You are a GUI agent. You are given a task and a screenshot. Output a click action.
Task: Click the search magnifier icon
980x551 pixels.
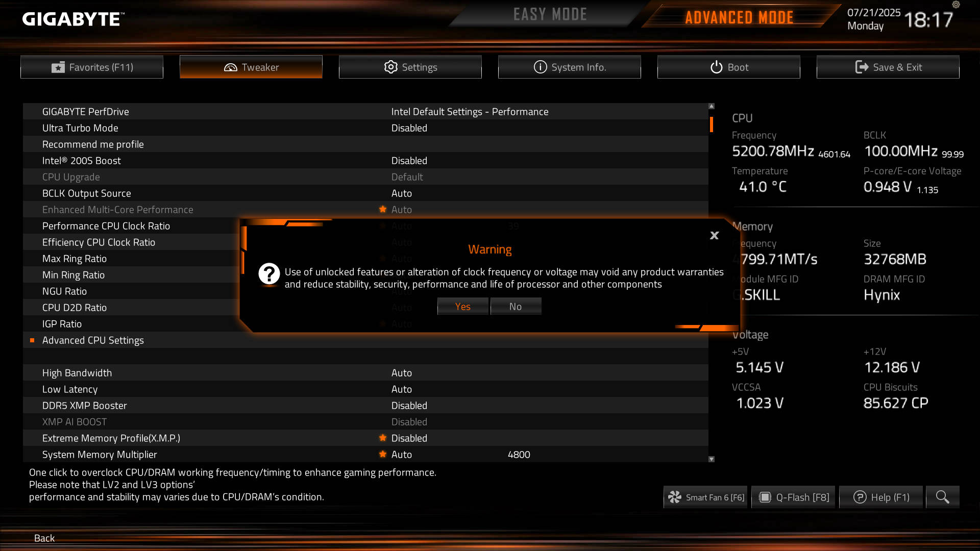942,497
